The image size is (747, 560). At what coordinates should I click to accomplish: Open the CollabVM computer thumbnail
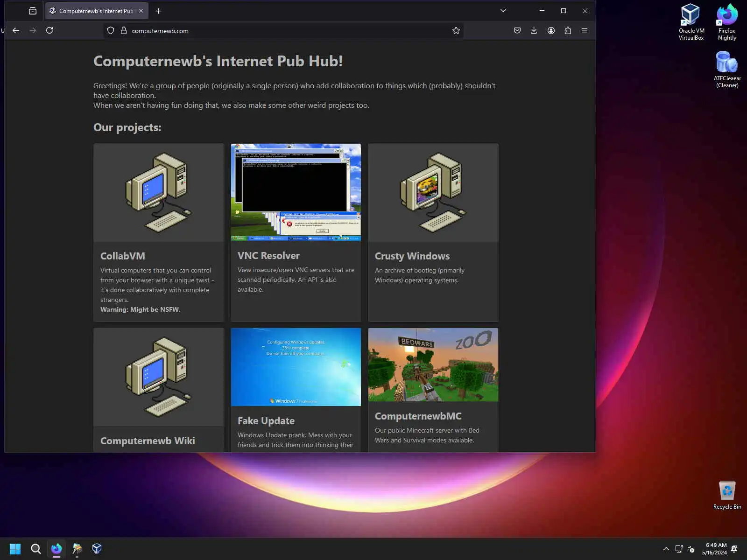(x=159, y=193)
